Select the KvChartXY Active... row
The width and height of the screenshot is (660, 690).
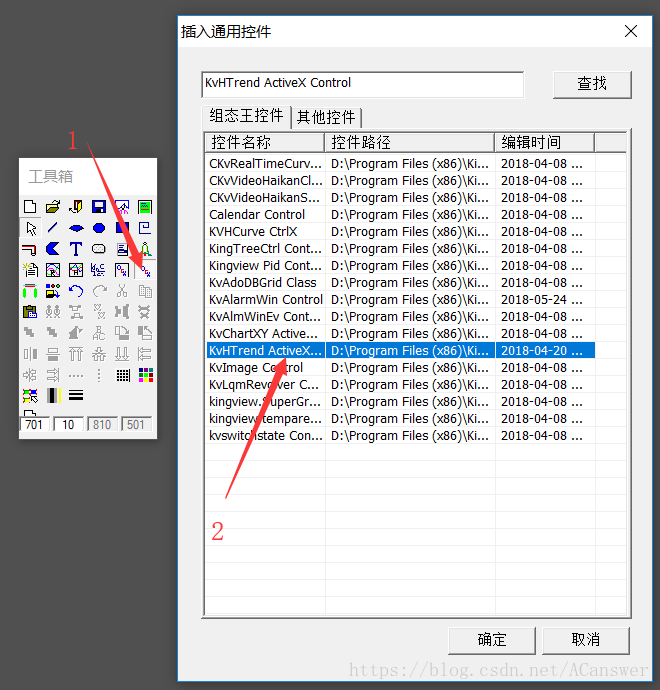click(400, 334)
